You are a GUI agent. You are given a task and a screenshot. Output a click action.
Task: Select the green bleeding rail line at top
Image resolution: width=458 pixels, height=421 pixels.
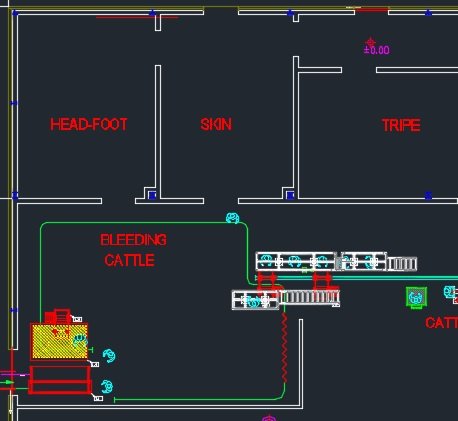143,223
